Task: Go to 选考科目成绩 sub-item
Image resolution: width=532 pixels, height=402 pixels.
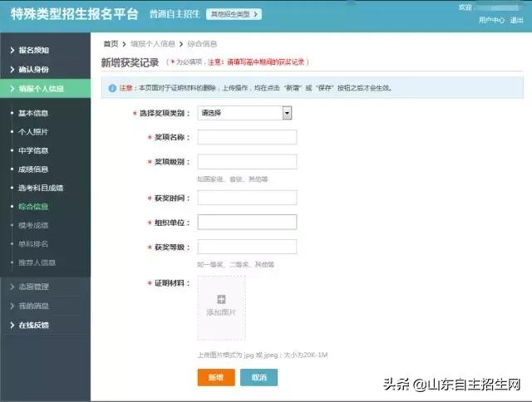Action: coord(41,188)
